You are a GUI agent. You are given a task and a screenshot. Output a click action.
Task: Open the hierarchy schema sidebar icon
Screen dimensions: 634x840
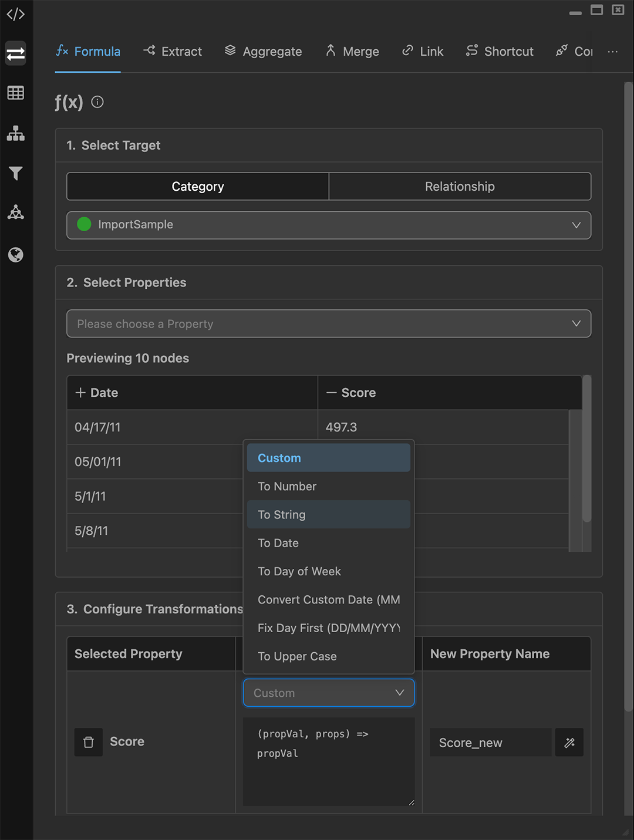click(x=16, y=133)
